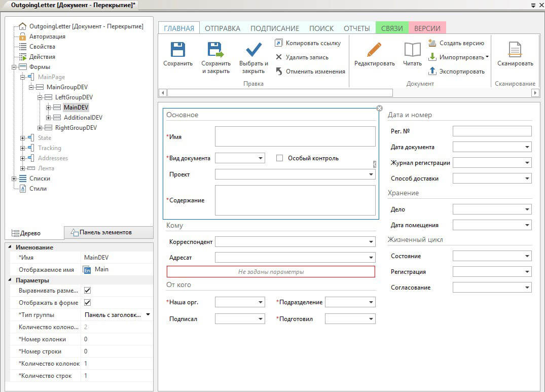The height and width of the screenshot is (392, 545).
Task: Click the small arrow handle on Основное edge
Action: coord(374,164)
